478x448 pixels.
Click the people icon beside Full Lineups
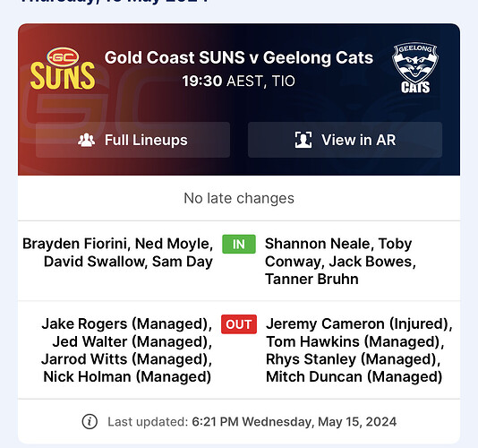tap(86, 140)
